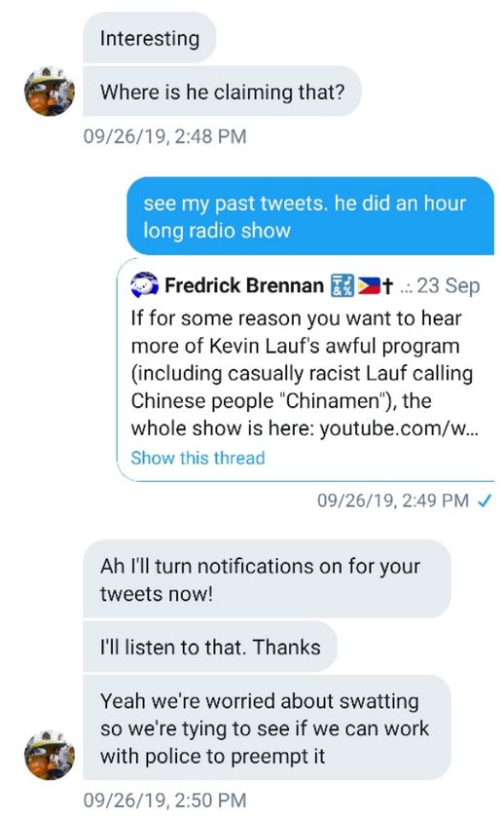504x818 pixels.
Task: Tap the Philippine flag emoji icon
Action: coord(369,286)
